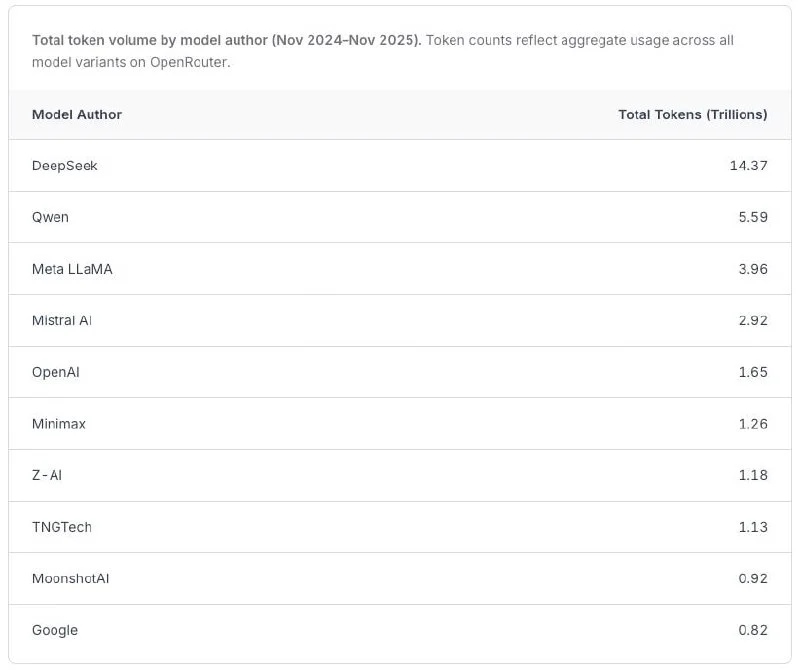
Task: Click the 1.18 token value
Action: coord(752,475)
